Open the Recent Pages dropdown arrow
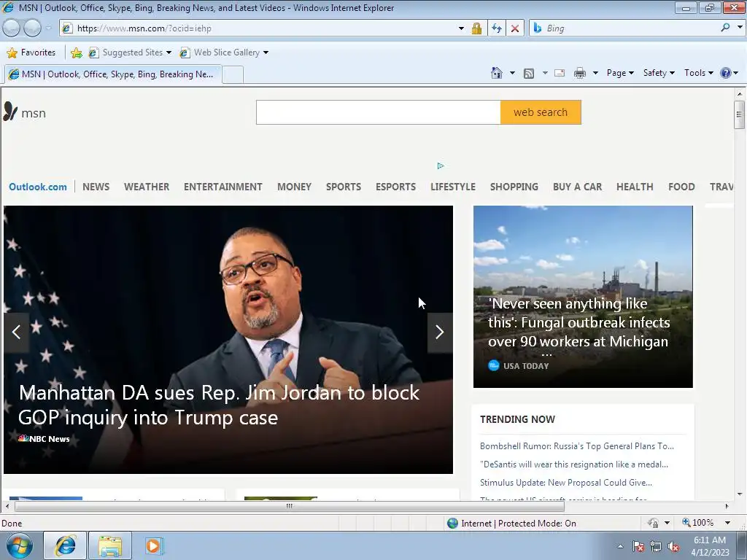The image size is (747, 560). pyautogui.click(x=48, y=28)
